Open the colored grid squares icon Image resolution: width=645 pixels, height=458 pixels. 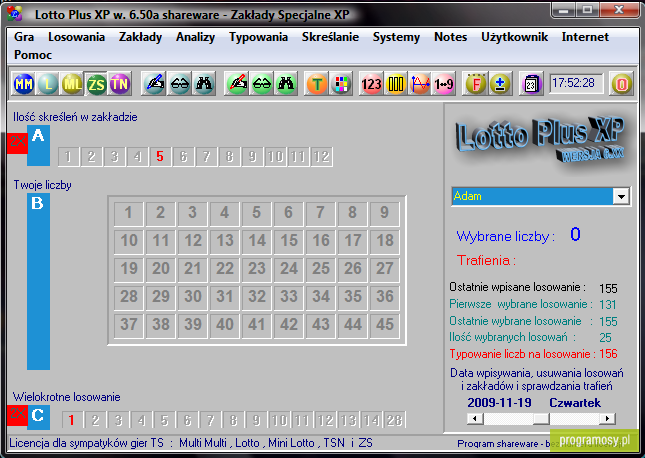pyautogui.click(x=341, y=84)
